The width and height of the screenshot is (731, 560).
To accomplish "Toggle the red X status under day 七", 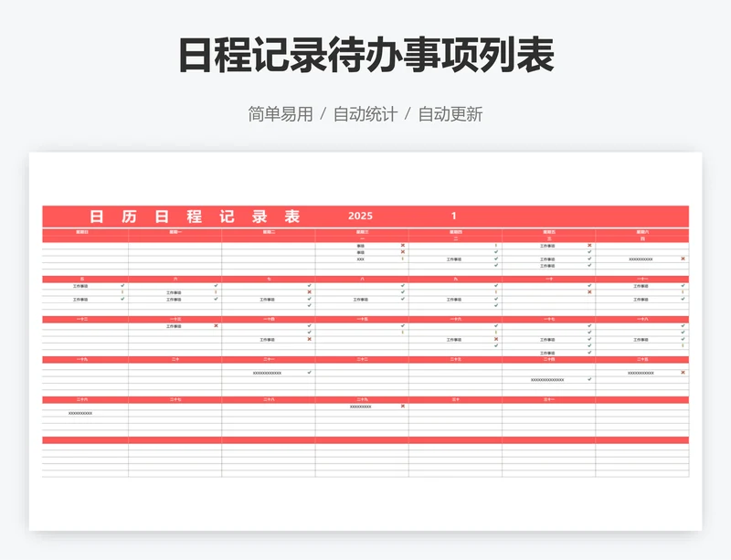I will [x=310, y=292].
